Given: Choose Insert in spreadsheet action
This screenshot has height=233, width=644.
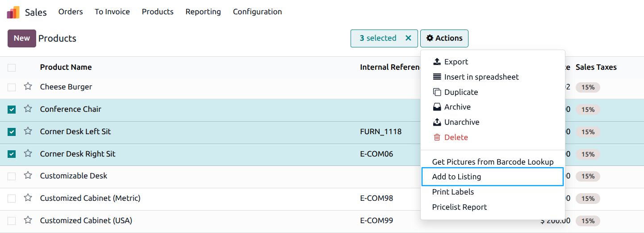Looking at the screenshot, I should click(493, 77).
